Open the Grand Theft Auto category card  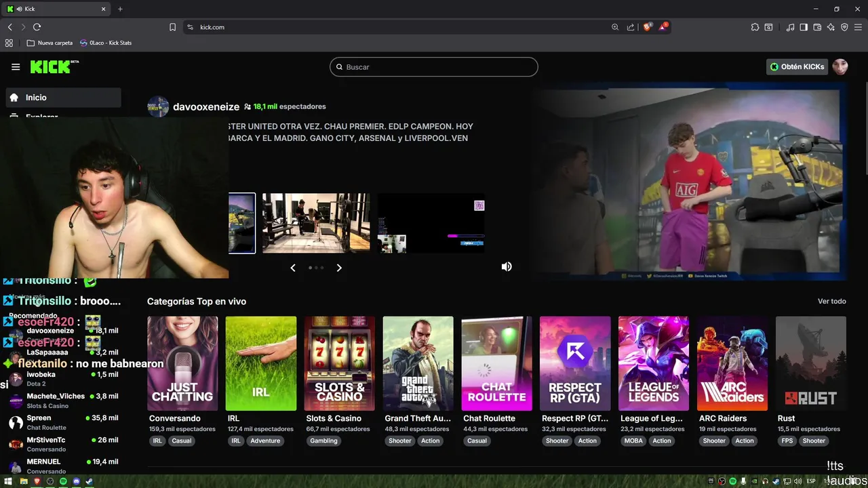pyautogui.click(x=418, y=363)
